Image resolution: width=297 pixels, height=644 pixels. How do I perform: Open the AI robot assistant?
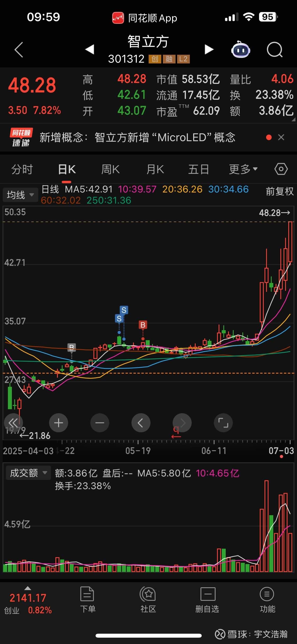tap(241, 49)
